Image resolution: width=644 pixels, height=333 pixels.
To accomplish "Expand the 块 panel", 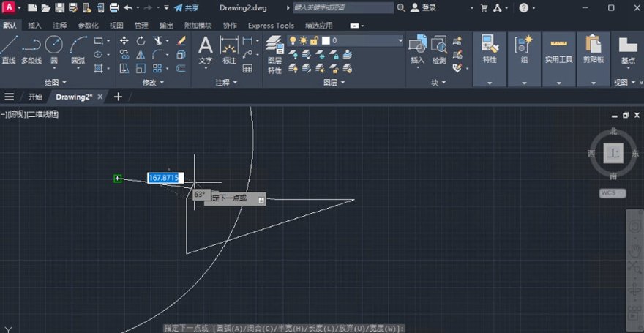I will (x=438, y=83).
